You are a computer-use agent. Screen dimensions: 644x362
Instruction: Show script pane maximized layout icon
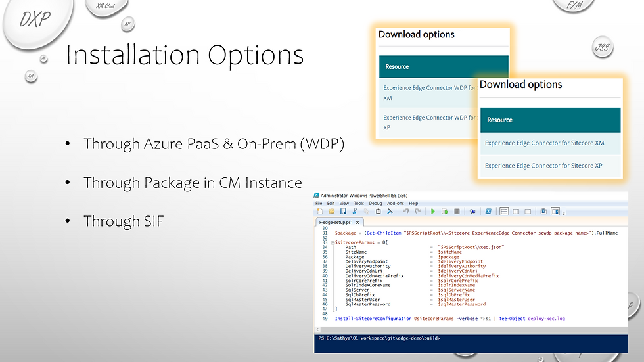pos(528,212)
